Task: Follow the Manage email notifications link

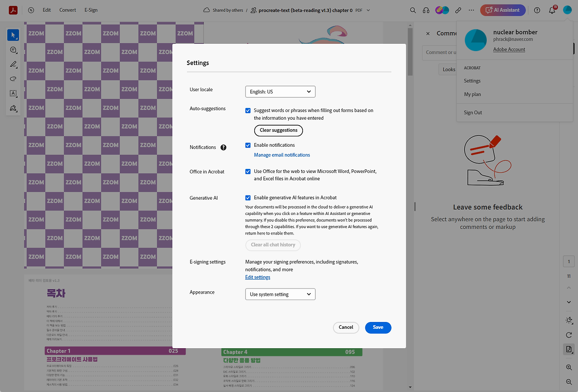Action: click(x=282, y=155)
